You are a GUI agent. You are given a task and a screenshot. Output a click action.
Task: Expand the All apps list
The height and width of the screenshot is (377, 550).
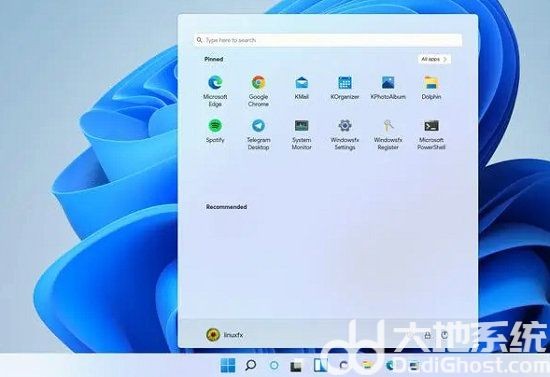click(x=434, y=59)
